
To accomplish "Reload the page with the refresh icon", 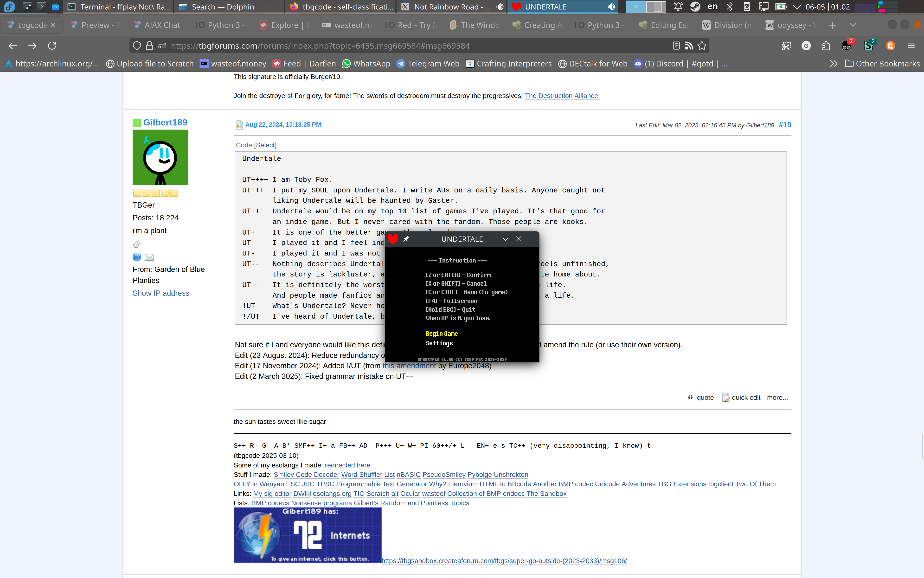I will pos(52,46).
